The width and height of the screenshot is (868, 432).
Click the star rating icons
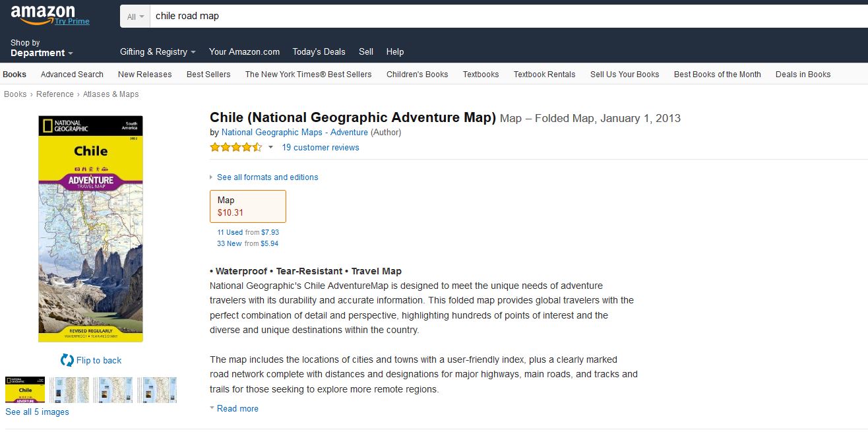236,147
